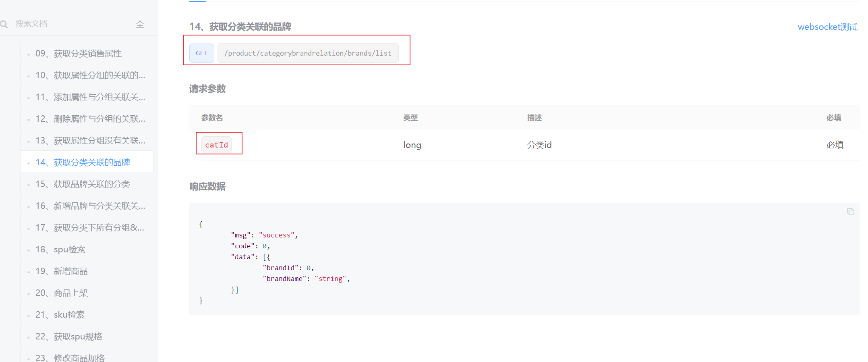Screen dimensions: 868x362
Task: Select 22、获取spu规格 entry
Action: click(69, 337)
